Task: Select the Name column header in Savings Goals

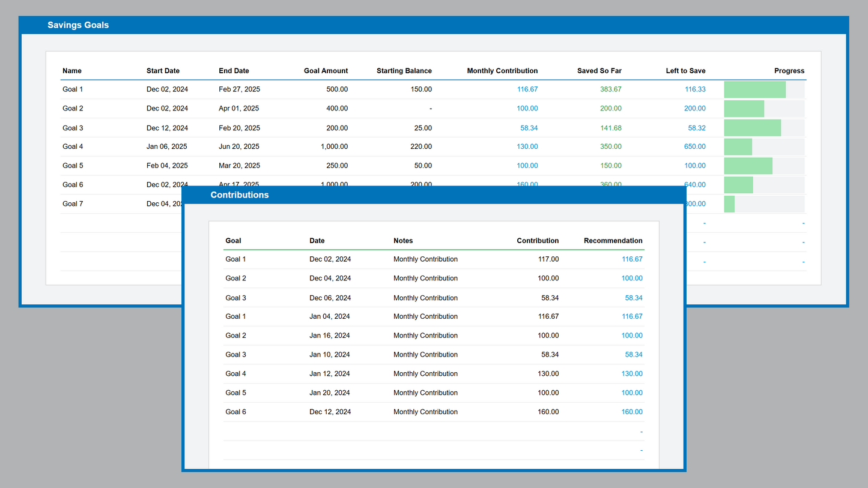Action: point(72,71)
